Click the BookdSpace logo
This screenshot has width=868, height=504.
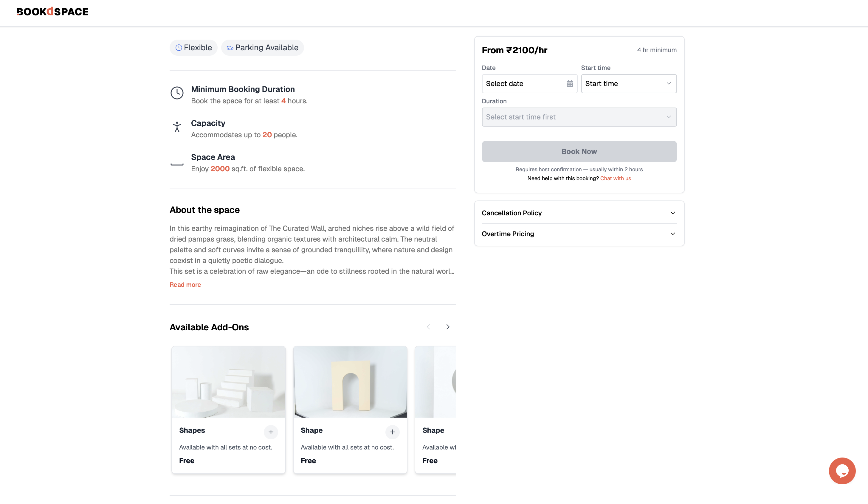(x=52, y=12)
